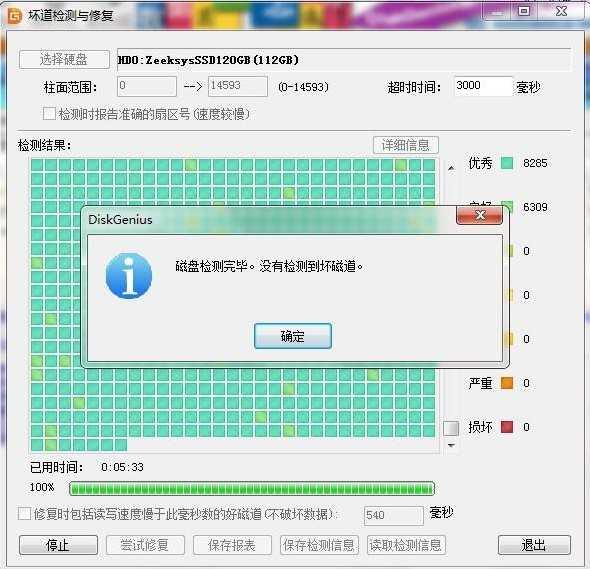Click the 100% progress label
The image size is (590, 569).
pos(42,487)
